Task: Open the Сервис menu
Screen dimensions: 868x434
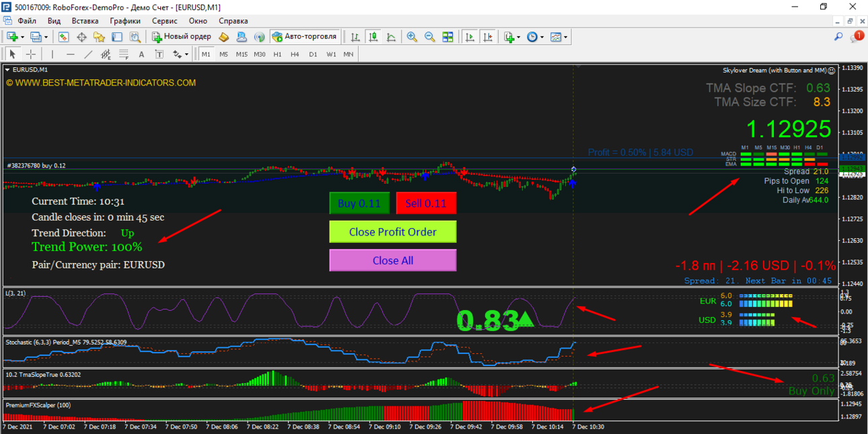Action: (165, 21)
